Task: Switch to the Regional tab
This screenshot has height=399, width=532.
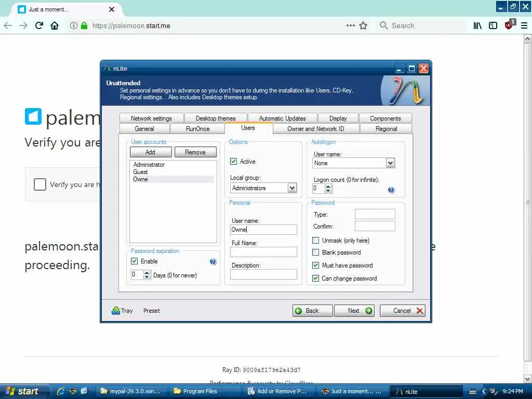Action: click(386, 129)
